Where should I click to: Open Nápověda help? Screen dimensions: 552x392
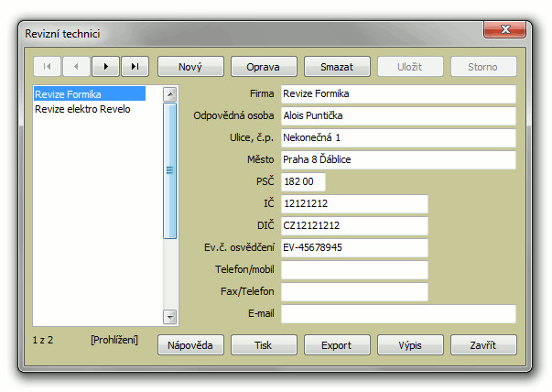pyautogui.click(x=190, y=344)
